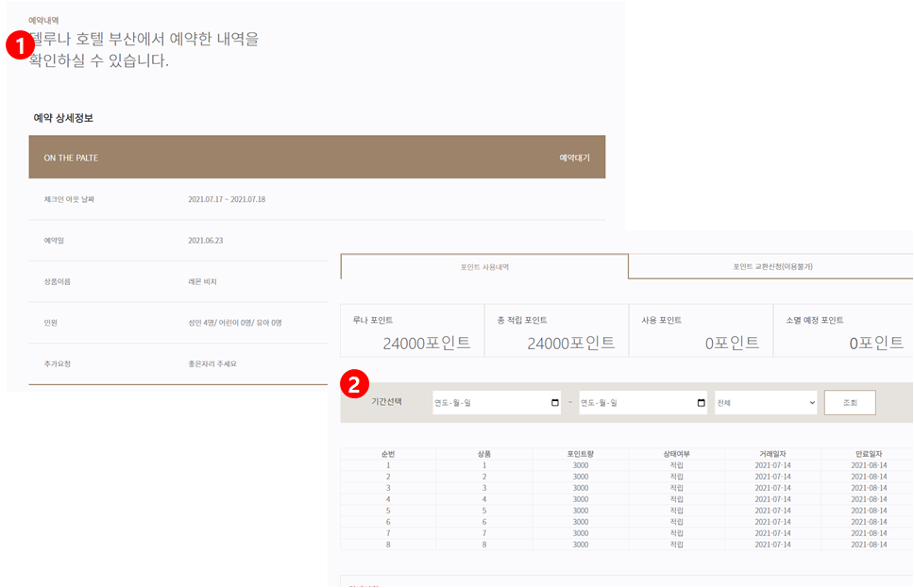Click the 2021-08-14 만료일자 cell in row 4
914x588 pixels.
pos(869,499)
